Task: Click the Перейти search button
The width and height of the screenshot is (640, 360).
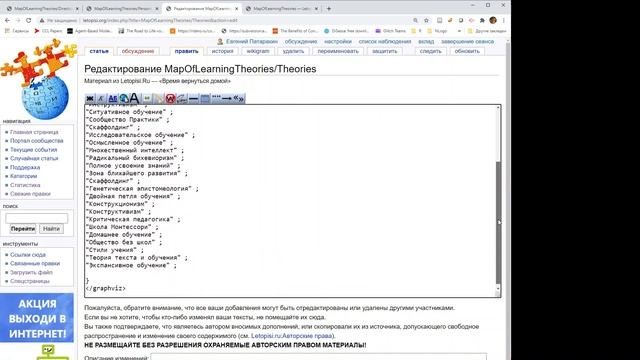Action: [23, 229]
